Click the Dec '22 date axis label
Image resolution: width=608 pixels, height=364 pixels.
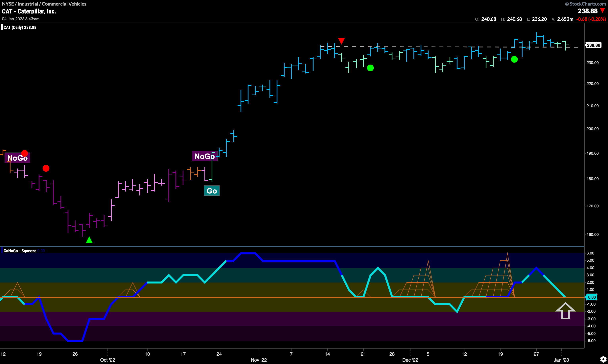click(410, 360)
